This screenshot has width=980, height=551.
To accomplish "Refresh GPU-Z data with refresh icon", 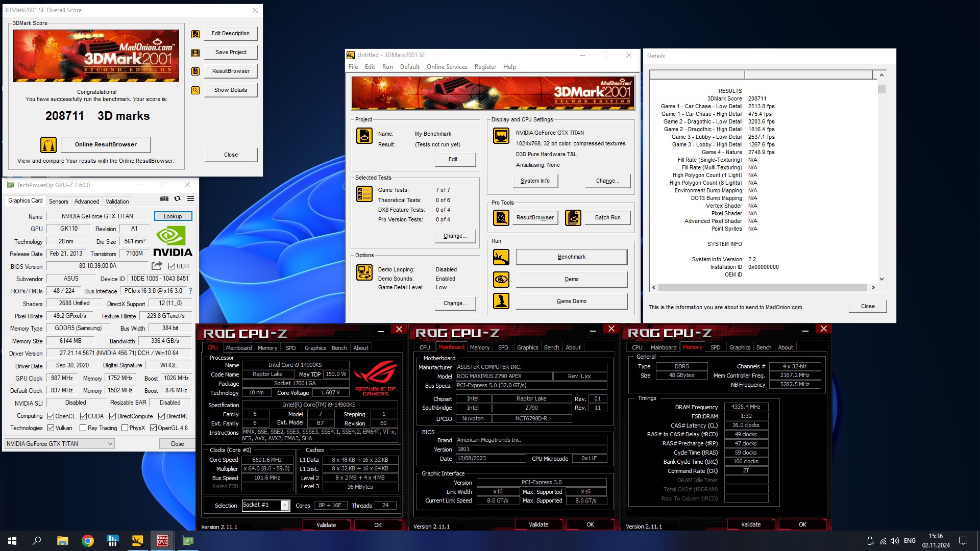I will [177, 199].
